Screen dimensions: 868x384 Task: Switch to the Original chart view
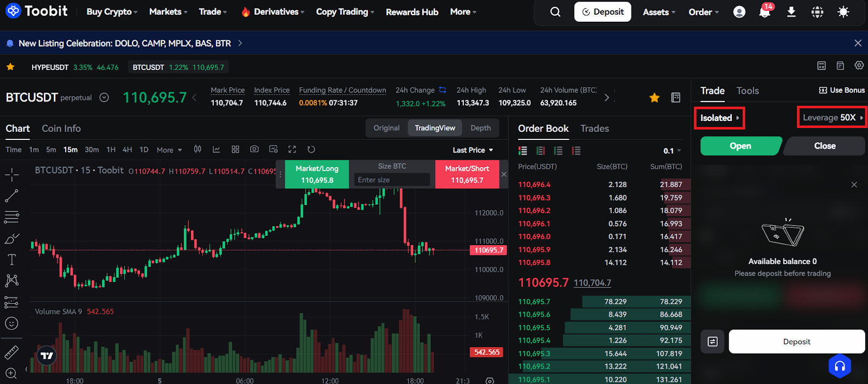[386, 128]
